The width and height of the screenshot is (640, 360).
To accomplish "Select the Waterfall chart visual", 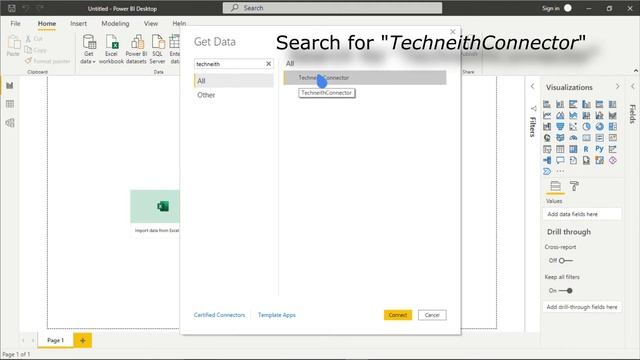I will [547, 127].
